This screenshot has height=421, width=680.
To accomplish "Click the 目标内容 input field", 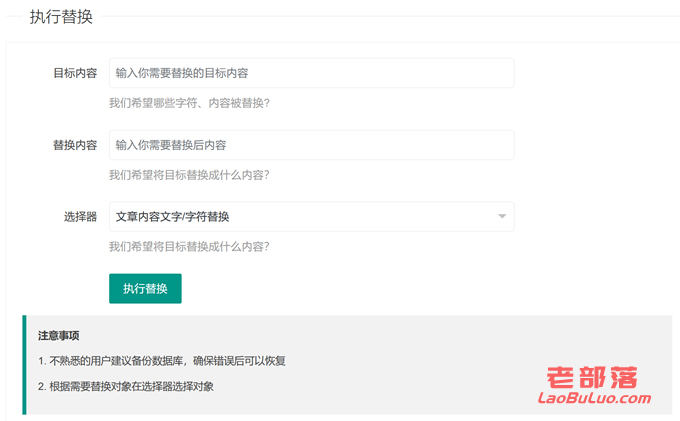I will click(x=311, y=73).
